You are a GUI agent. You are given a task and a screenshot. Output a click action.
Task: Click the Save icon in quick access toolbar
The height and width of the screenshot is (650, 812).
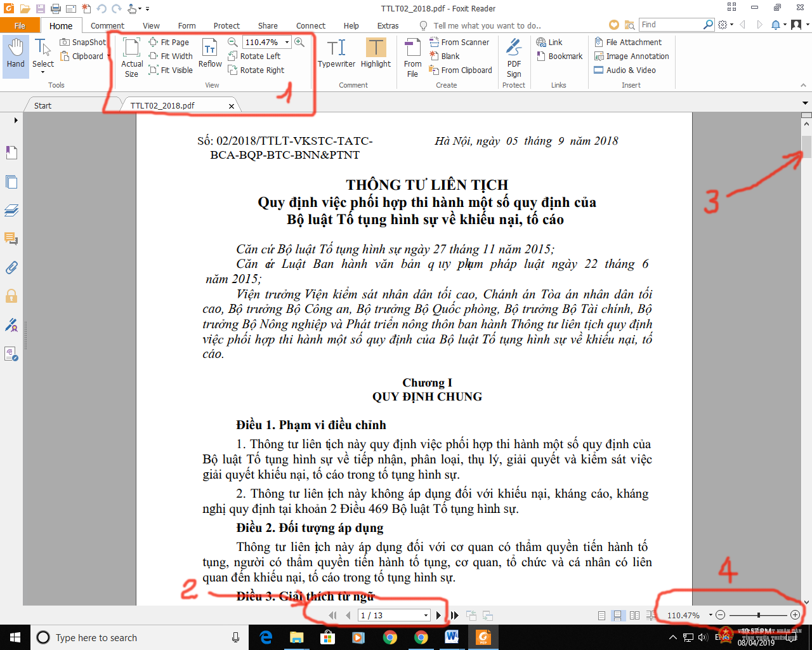[x=40, y=8]
